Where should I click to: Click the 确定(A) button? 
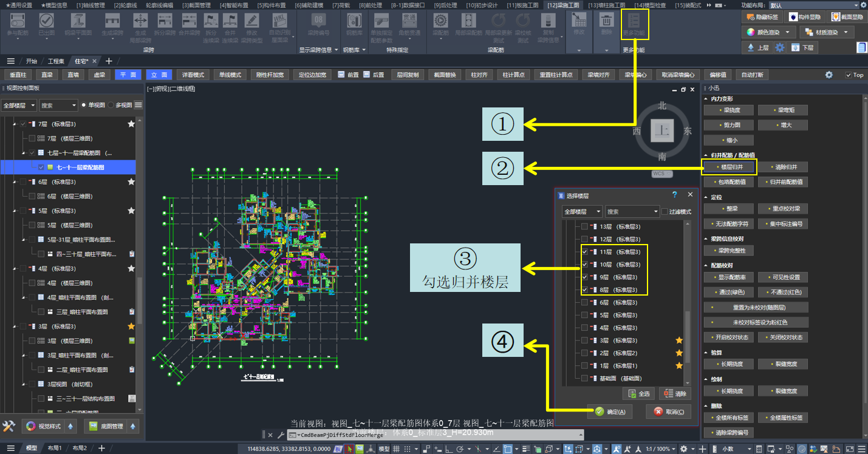point(610,412)
